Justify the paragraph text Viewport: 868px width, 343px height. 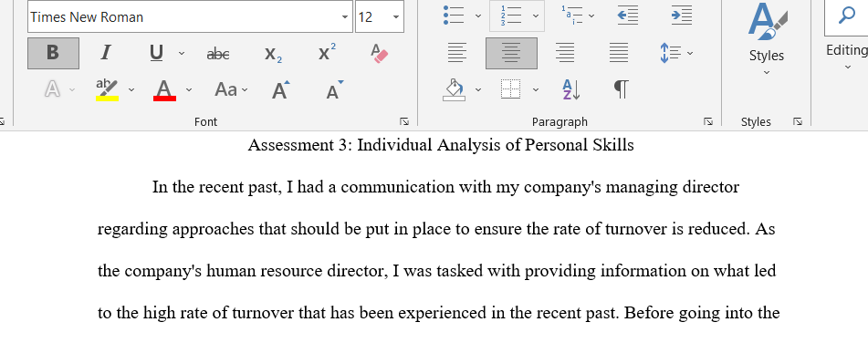[619, 53]
